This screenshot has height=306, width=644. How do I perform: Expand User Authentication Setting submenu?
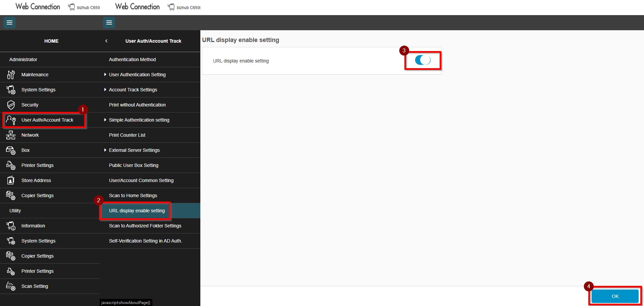137,75
